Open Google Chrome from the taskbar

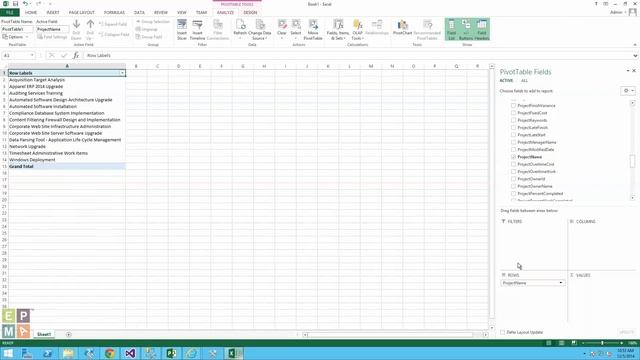point(109,353)
